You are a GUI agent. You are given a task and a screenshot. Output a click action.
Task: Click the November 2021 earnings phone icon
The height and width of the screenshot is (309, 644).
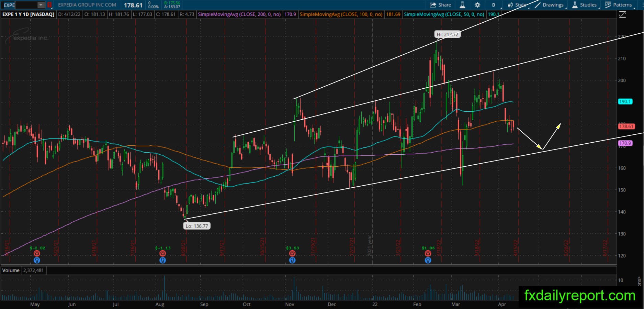click(292, 253)
